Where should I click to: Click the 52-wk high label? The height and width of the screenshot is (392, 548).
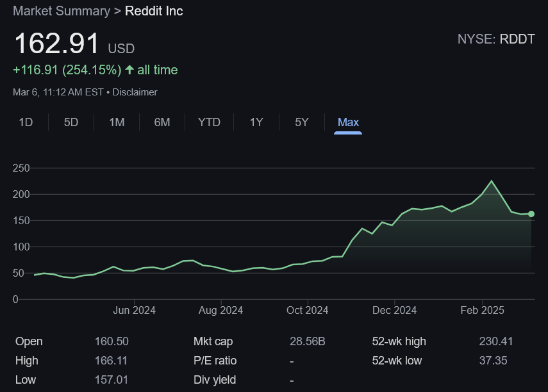pos(399,341)
